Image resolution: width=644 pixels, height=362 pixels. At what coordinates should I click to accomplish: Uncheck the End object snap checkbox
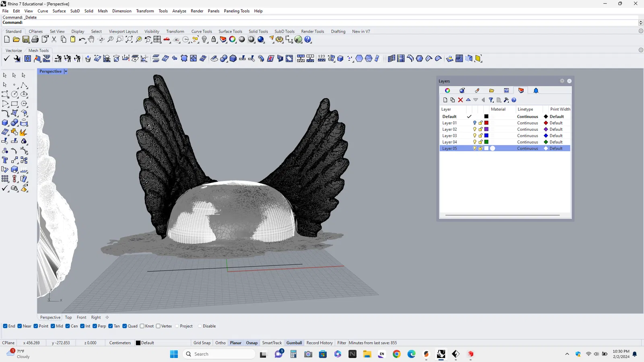click(5, 326)
